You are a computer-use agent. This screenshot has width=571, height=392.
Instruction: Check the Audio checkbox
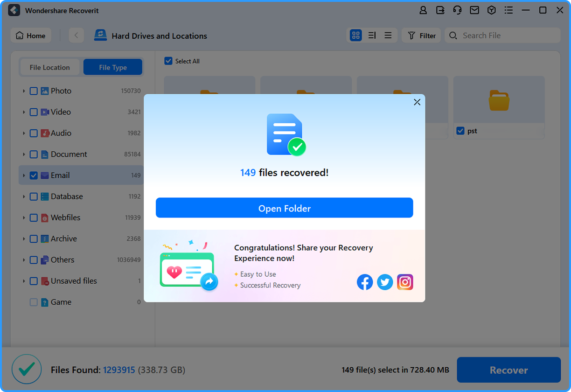tap(34, 133)
